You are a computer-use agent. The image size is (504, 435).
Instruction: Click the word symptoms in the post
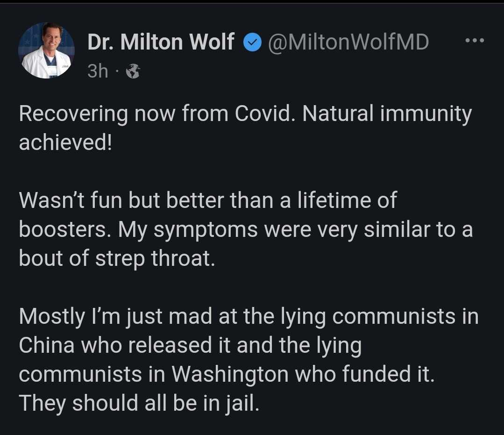[x=206, y=230]
